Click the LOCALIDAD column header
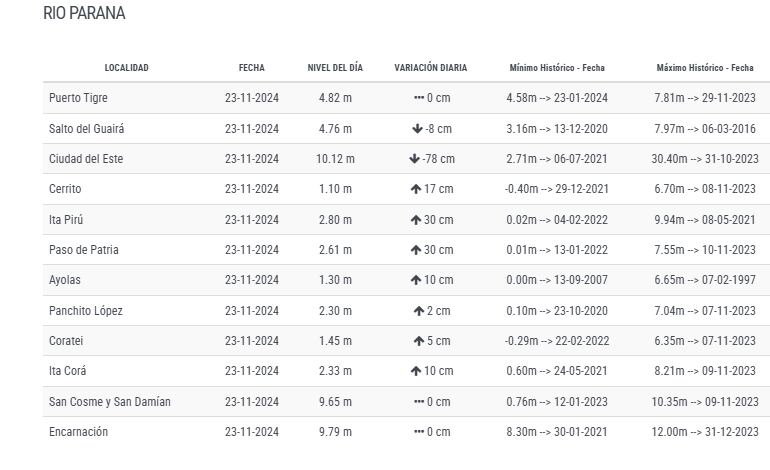This screenshot has height=470, width=770. pos(126,68)
